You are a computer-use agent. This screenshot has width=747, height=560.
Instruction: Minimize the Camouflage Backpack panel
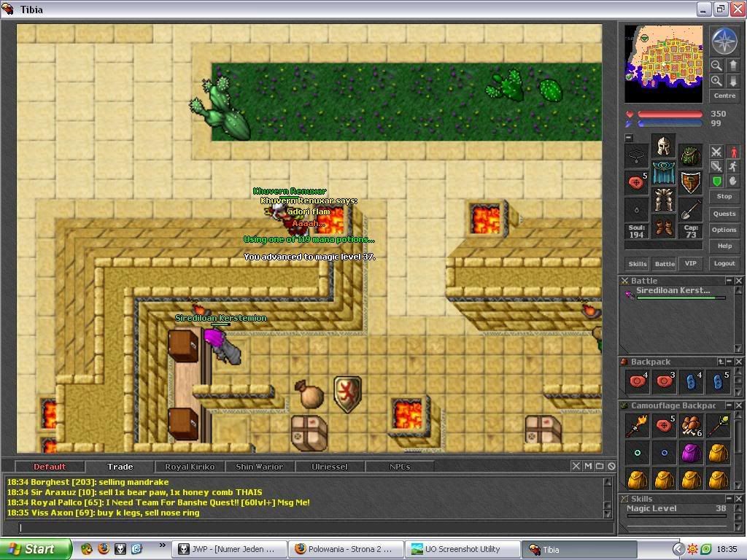pos(729,405)
